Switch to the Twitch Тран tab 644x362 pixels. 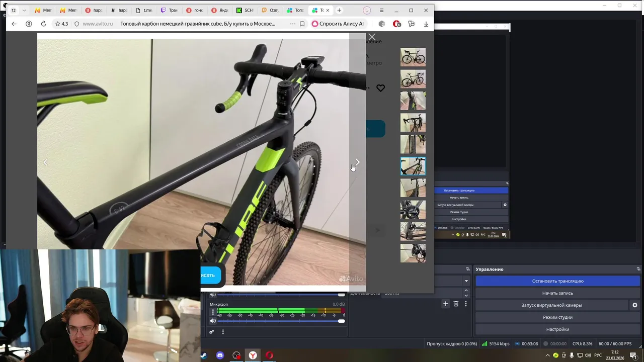(169, 10)
